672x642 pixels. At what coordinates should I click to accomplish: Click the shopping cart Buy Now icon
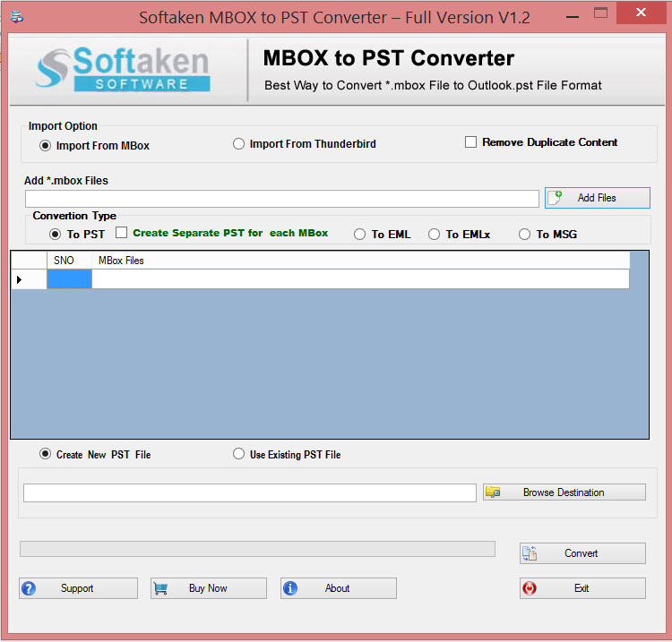(x=160, y=588)
